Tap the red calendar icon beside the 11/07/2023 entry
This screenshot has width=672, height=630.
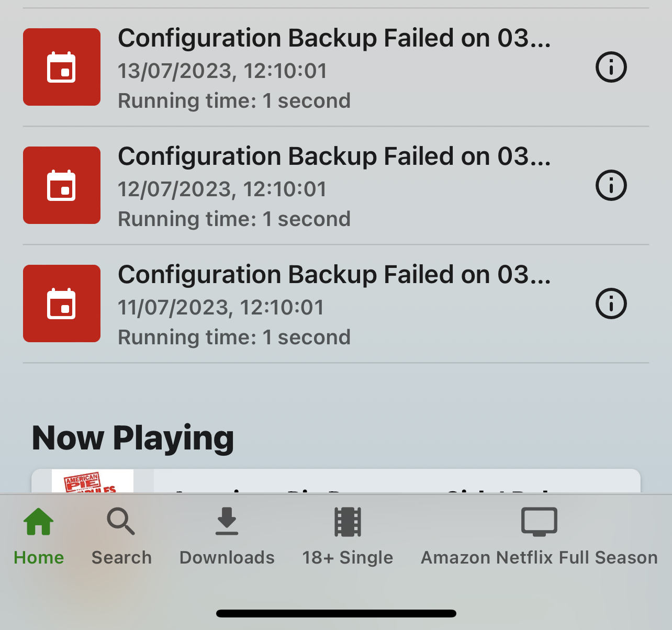(61, 303)
